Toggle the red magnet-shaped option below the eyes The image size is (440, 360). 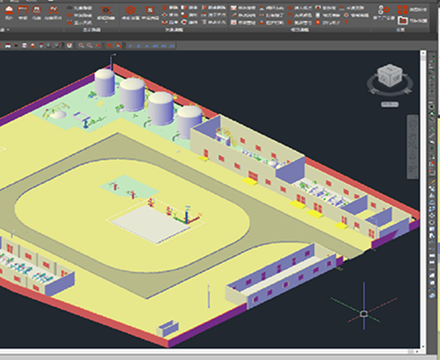tap(69, 22)
